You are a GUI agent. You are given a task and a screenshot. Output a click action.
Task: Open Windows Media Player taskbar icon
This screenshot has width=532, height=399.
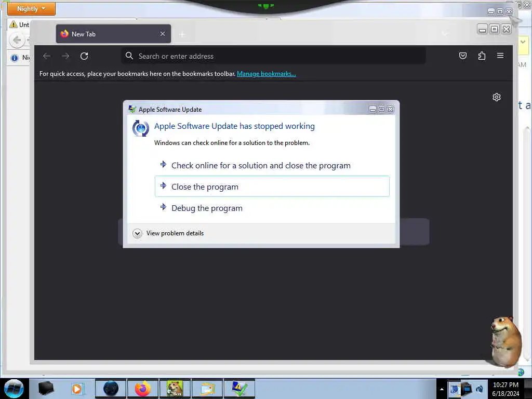pos(77,389)
